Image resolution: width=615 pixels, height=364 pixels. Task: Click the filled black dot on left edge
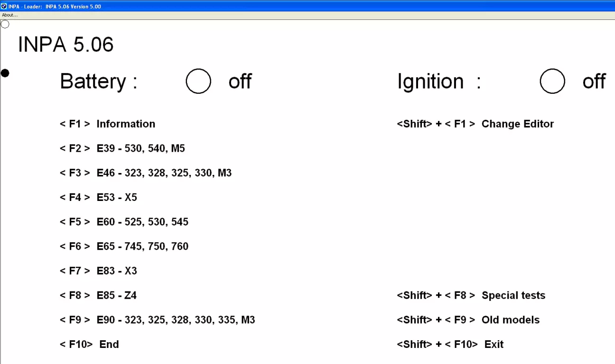pyautogui.click(x=5, y=73)
